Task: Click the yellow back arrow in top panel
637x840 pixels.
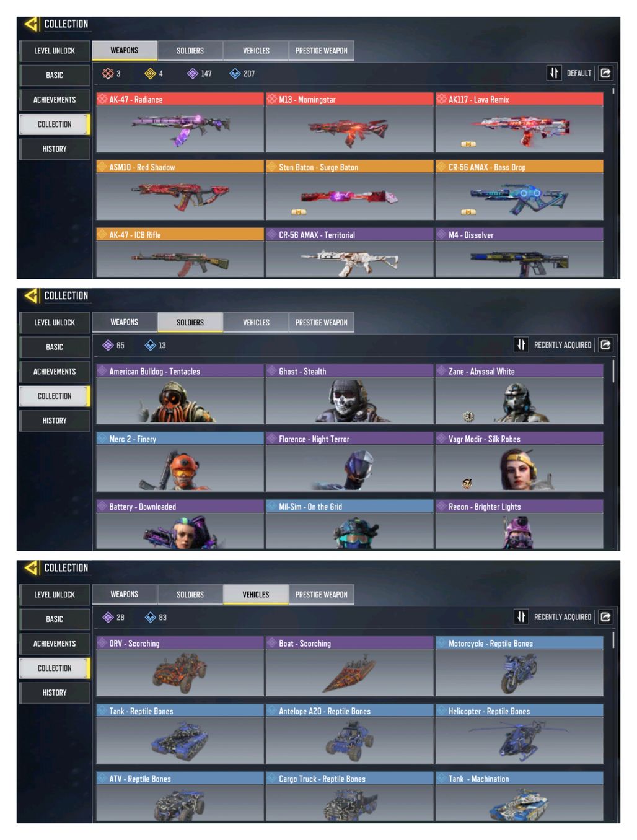Action: pos(31,24)
